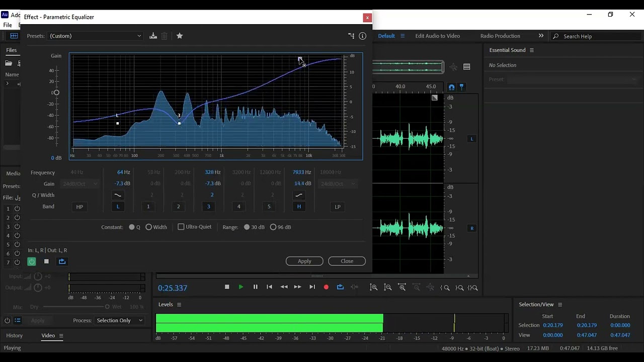Stop the EQ preview playback

point(46,261)
